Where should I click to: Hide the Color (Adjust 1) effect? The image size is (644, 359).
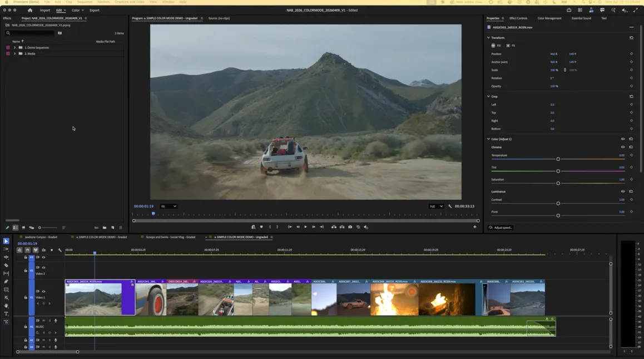[x=623, y=139]
